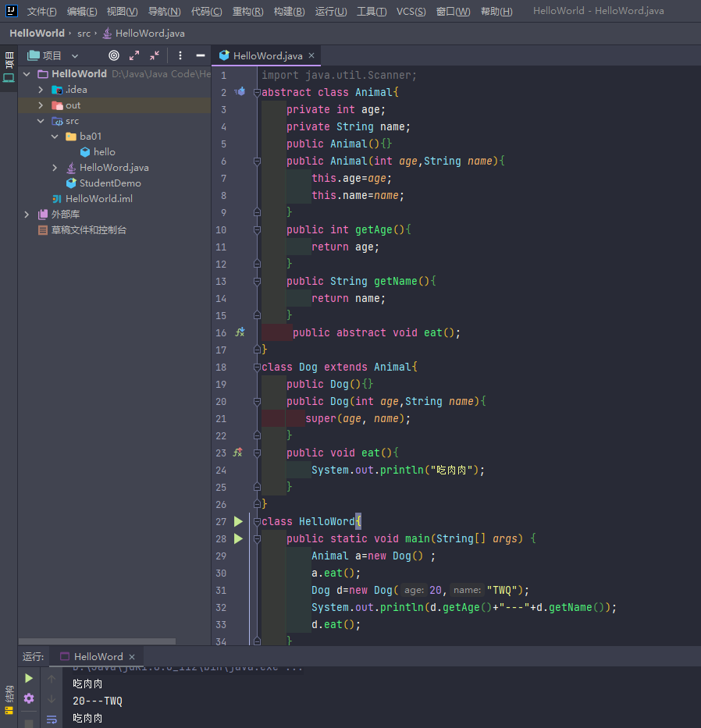This screenshot has width=701, height=728.
Task: Toggle the 项目 side tool window tab
Action: pyautogui.click(x=9, y=66)
